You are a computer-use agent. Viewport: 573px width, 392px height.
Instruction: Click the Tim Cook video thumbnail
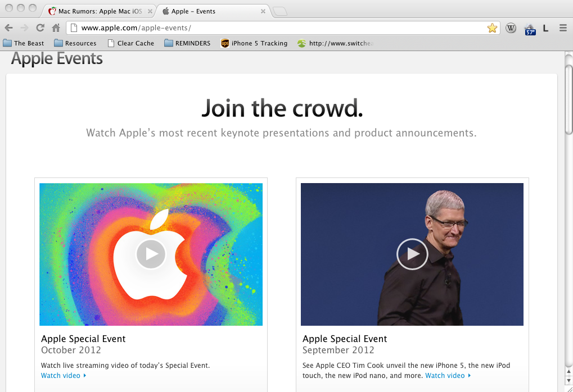412,254
